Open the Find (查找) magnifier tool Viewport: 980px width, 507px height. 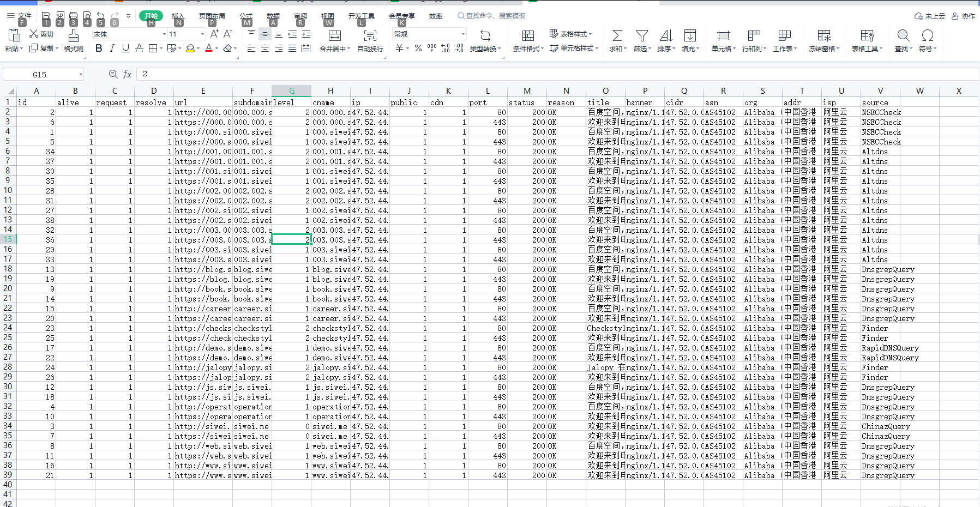pos(903,36)
